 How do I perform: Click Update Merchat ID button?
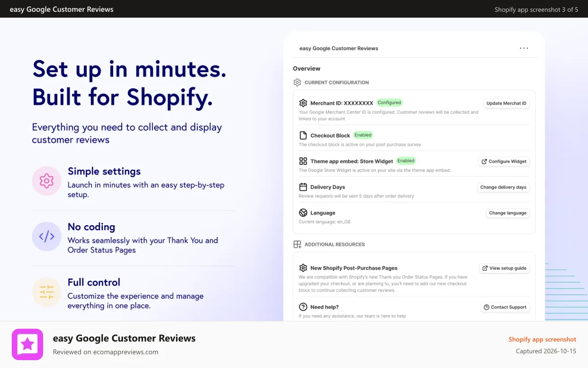[x=507, y=104]
